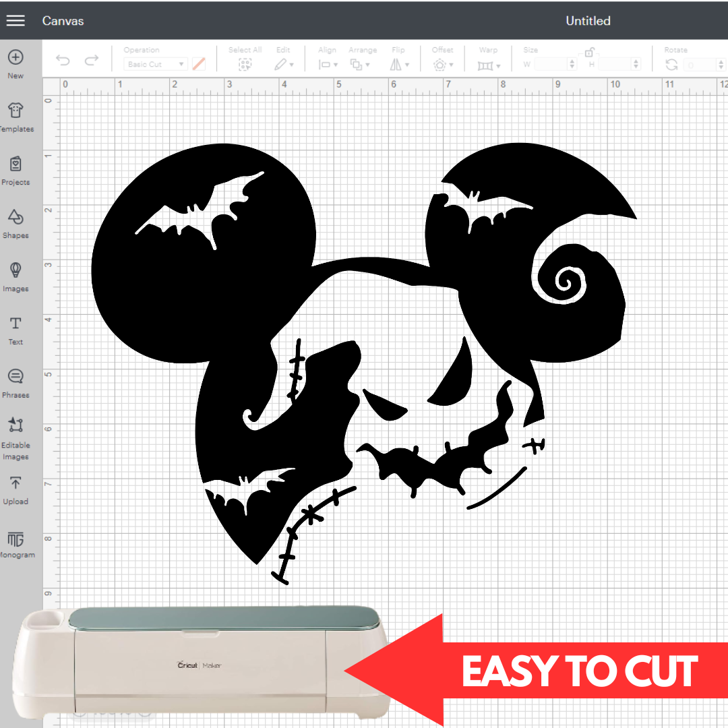Click the Warp icon

point(485,65)
